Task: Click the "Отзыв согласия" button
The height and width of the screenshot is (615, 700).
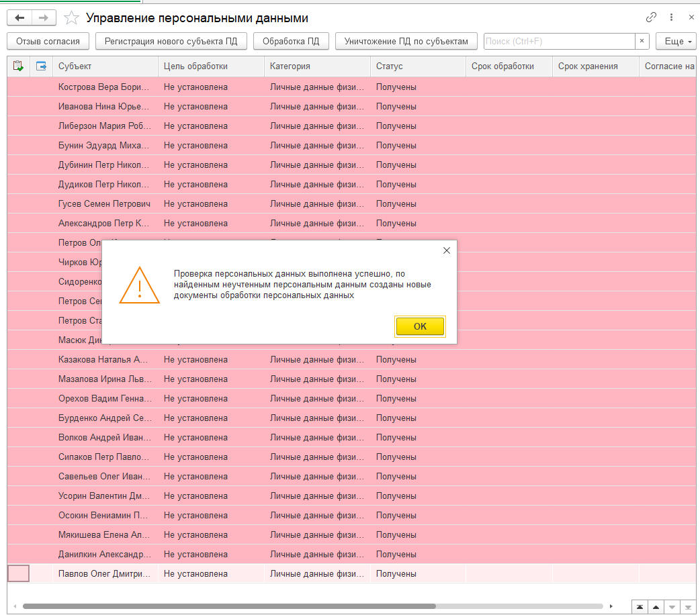Action: pyautogui.click(x=48, y=42)
